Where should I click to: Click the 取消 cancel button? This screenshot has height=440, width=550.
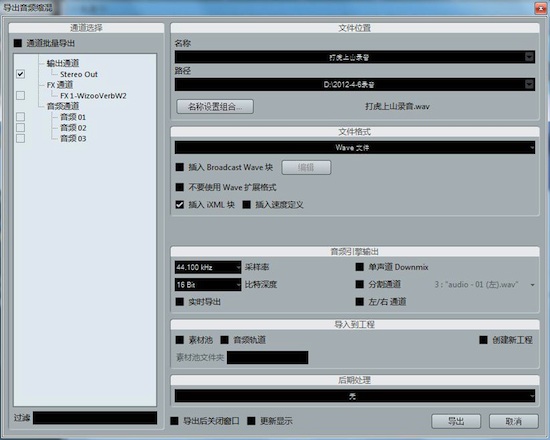(514, 421)
